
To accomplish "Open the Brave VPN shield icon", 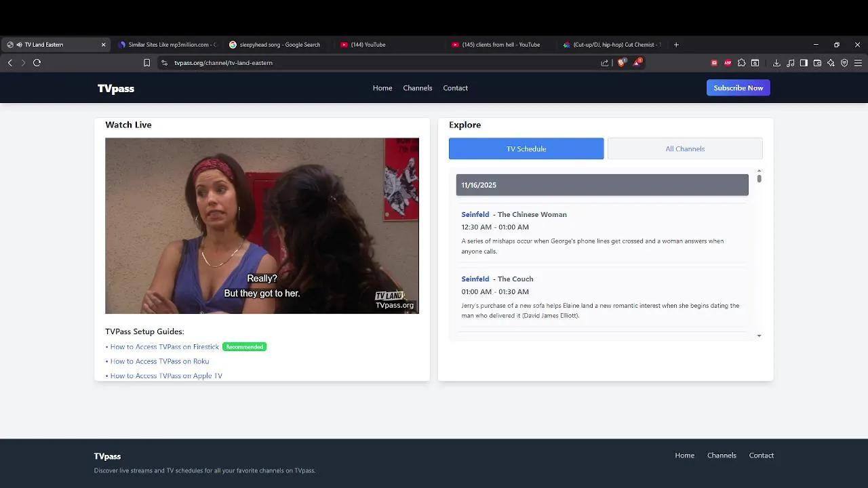I will coord(844,62).
